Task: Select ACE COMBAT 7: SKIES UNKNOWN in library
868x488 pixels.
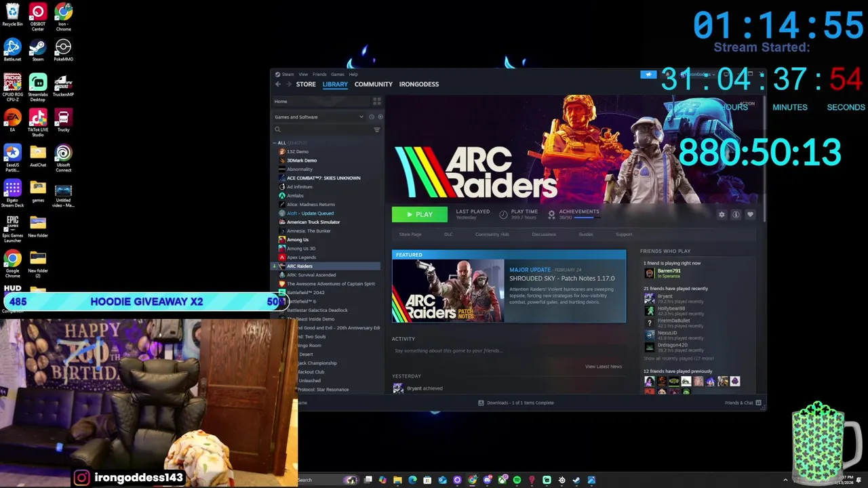Action: [323, 178]
